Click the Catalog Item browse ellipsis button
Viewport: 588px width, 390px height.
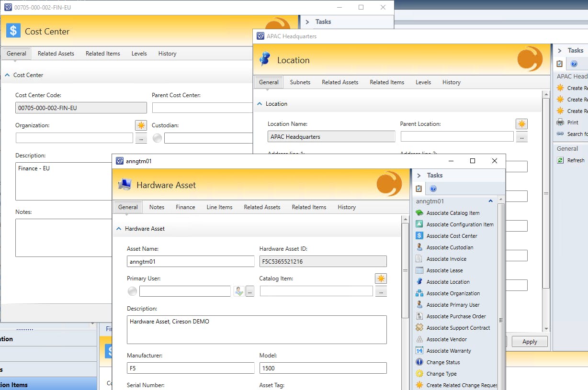tap(381, 291)
